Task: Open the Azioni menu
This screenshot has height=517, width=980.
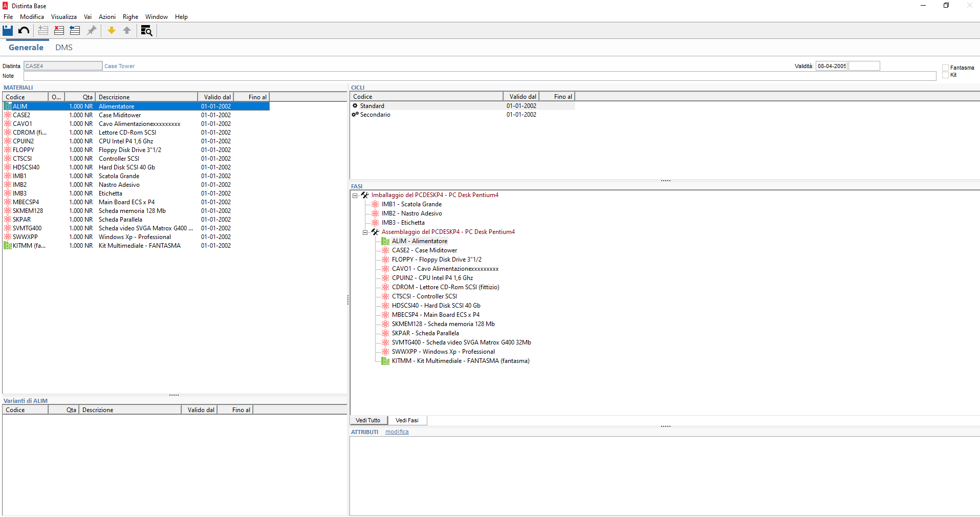Action: click(107, 17)
